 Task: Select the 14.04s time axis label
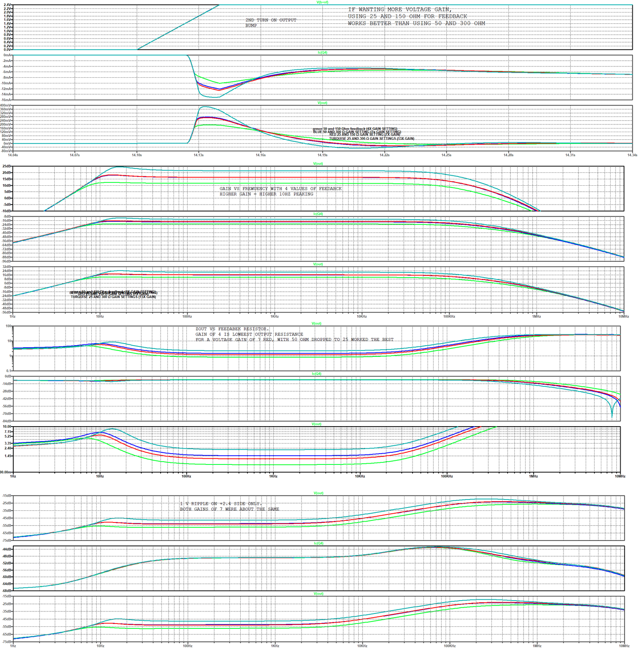[13, 155]
